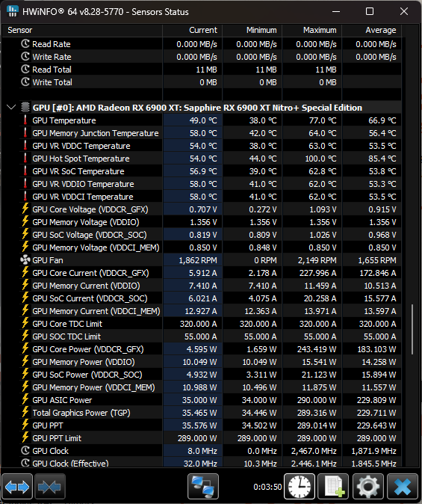
Task: Open sensor settings gear icon
Action: click(x=368, y=487)
